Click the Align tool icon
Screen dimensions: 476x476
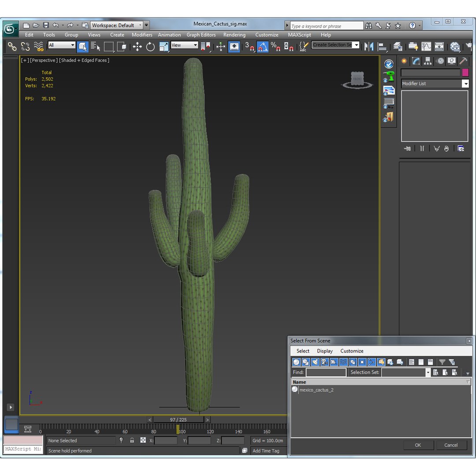[382, 46]
